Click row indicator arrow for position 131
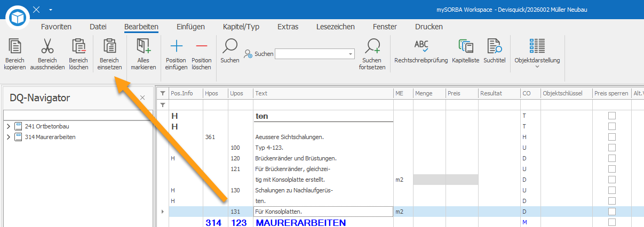The height and width of the screenshot is (227, 644). click(x=163, y=212)
